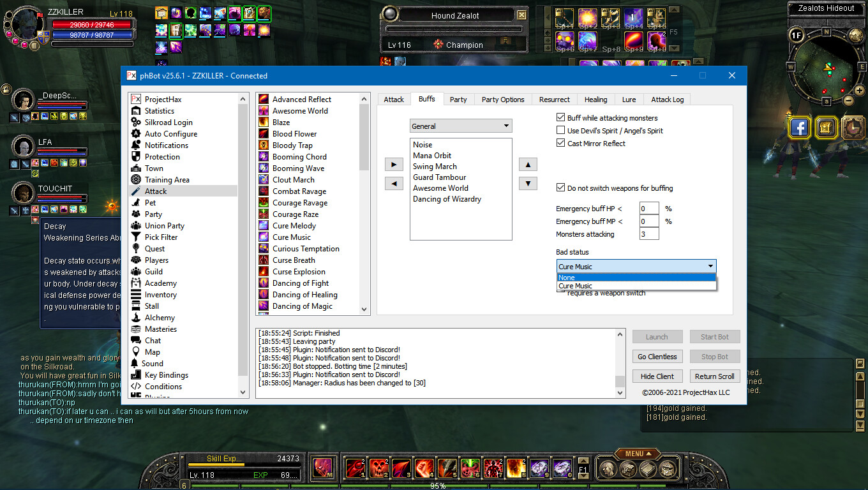
Task: Click the right arrow add-skill button
Action: pyautogui.click(x=394, y=165)
